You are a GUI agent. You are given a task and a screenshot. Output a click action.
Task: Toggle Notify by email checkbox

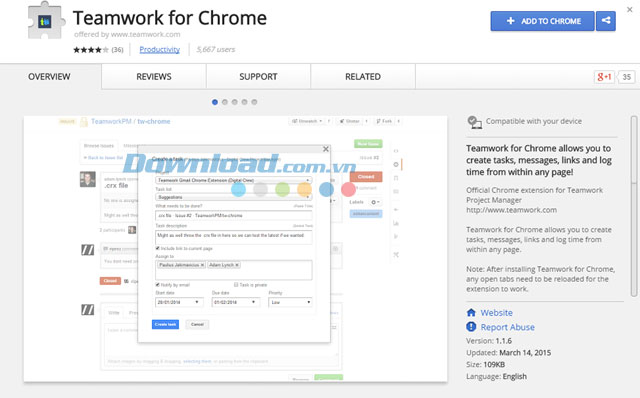[158, 285]
